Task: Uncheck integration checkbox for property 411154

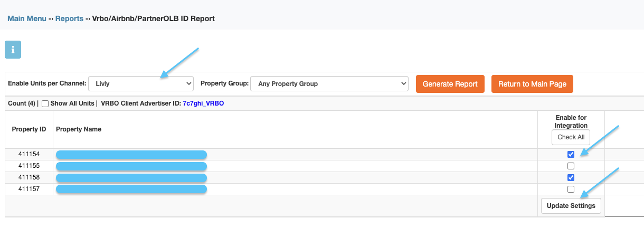Action: coord(571,154)
